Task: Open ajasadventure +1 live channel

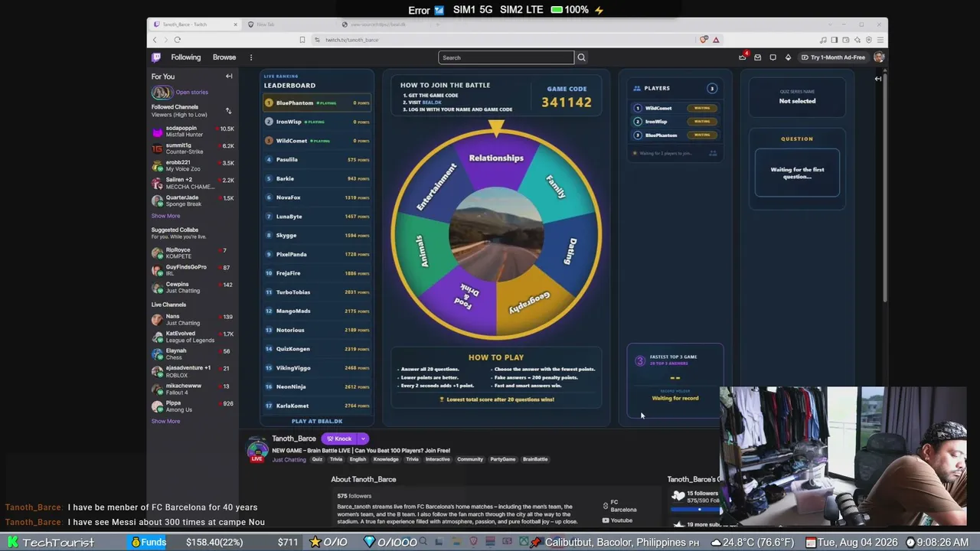Action: (192, 371)
